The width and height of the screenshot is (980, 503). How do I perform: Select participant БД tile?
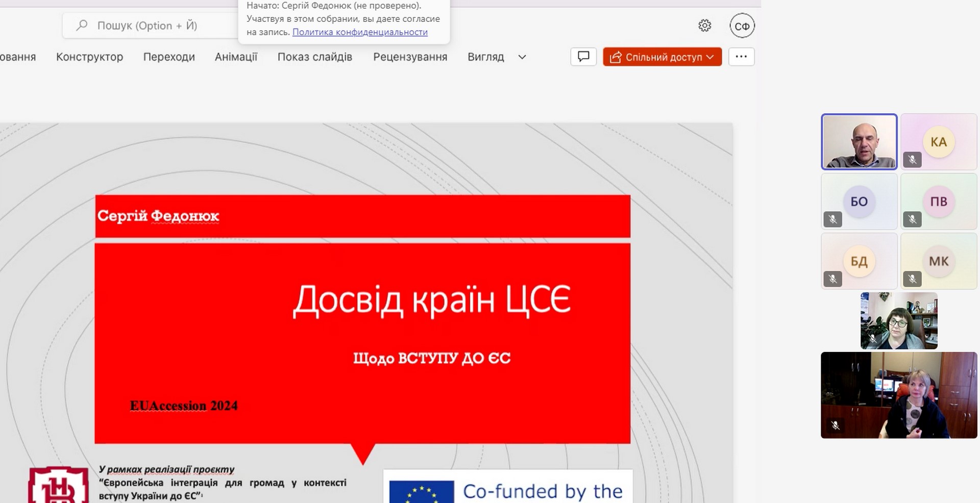pyautogui.click(x=859, y=261)
